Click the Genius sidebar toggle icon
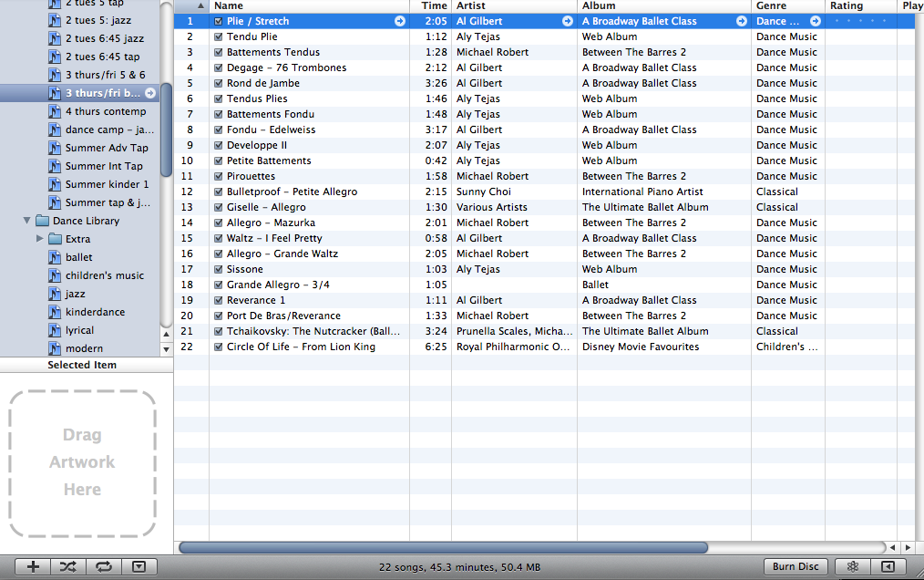The width and height of the screenshot is (924, 580). (x=888, y=566)
